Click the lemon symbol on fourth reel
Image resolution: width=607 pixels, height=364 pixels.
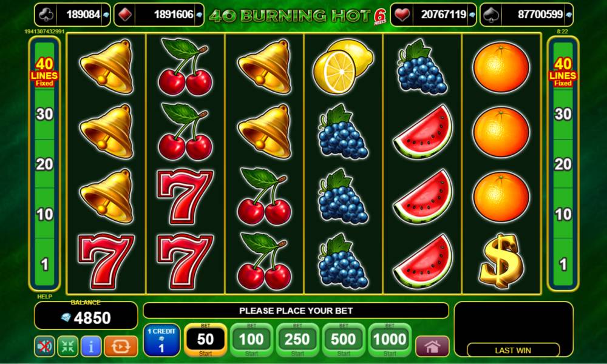(343, 67)
